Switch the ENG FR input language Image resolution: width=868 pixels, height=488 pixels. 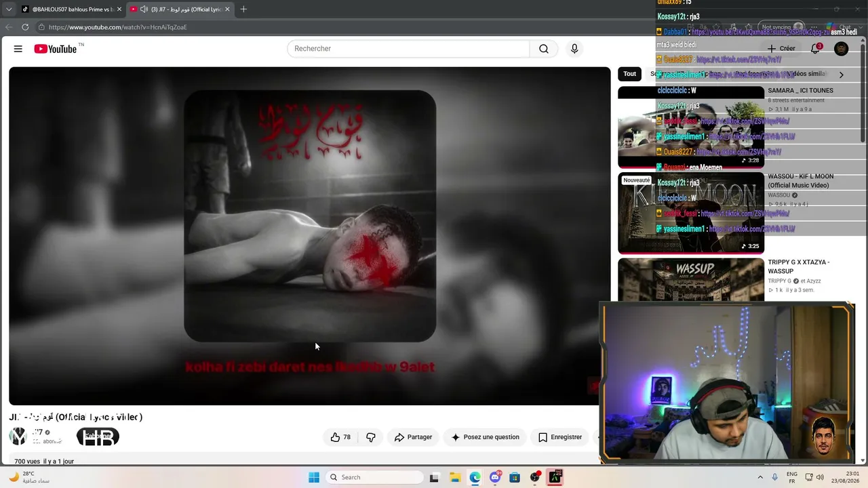(791, 477)
